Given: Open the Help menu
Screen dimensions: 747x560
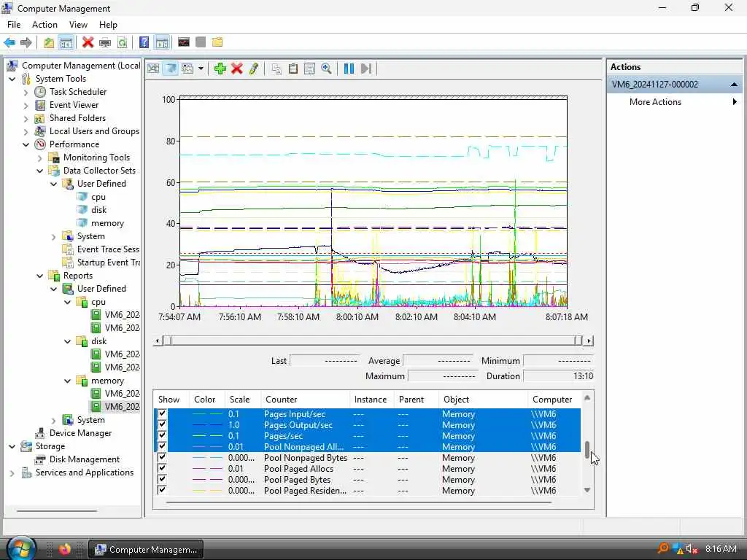Looking at the screenshot, I should [108, 25].
